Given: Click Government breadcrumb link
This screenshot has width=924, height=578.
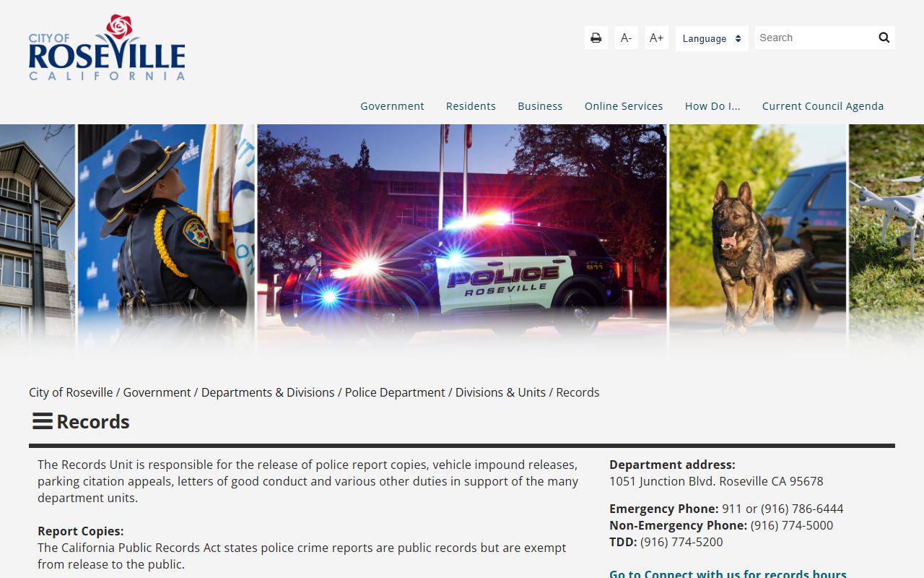Looking at the screenshot, I should tap(157, 392).
